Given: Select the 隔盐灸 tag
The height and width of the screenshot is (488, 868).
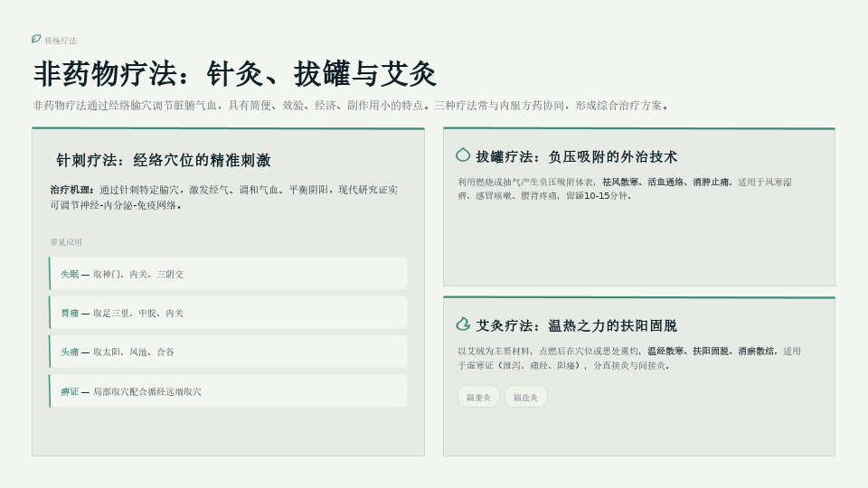Looking at the screenshot, I should (526, 397).
